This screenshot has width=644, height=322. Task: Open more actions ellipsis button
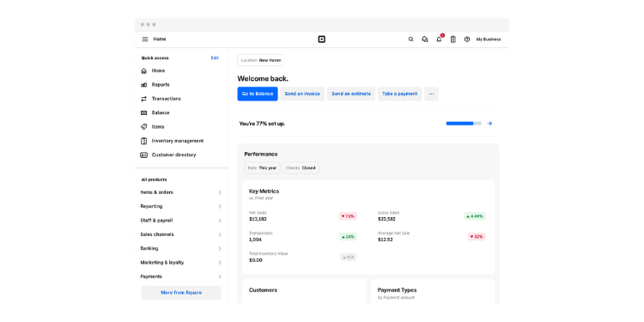(x=431, y=94)
